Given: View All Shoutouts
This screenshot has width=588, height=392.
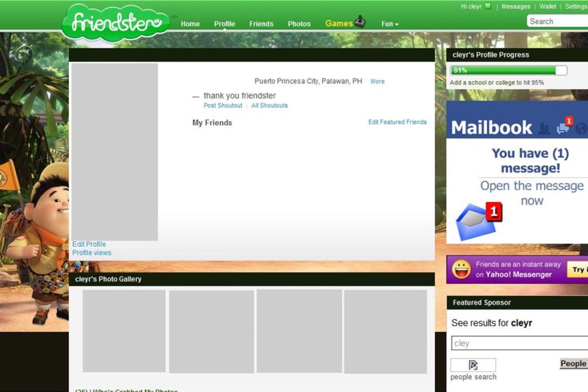Looking at the screenshot, I should pyautogui.click(x=270, y=106).
